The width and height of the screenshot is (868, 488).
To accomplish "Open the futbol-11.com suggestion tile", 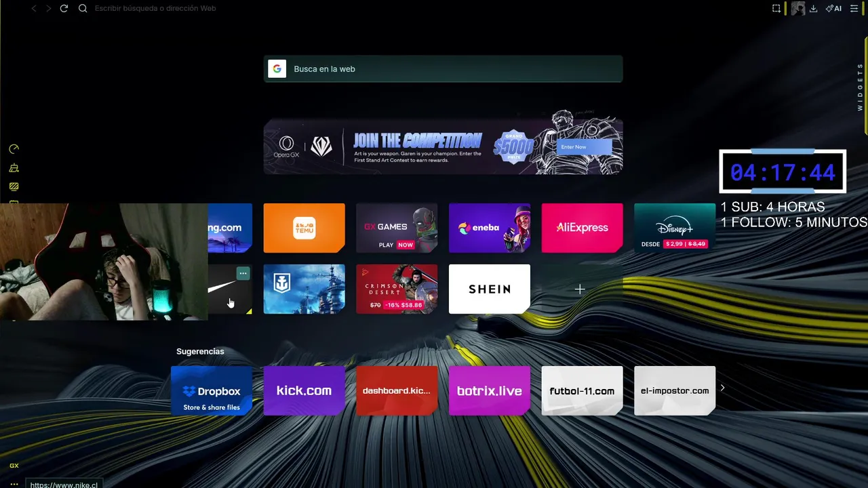I will pyautogui.click(x=582, y=391).
